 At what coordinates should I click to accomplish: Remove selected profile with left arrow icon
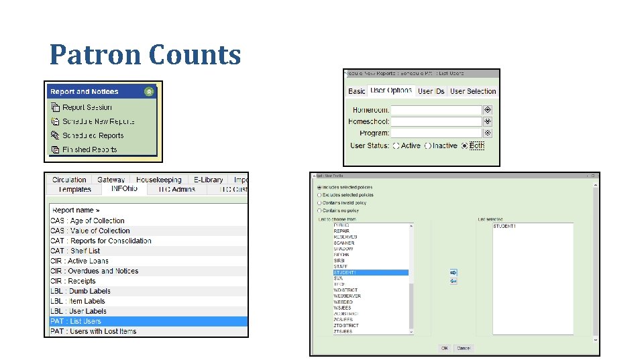tap(453, 281)
